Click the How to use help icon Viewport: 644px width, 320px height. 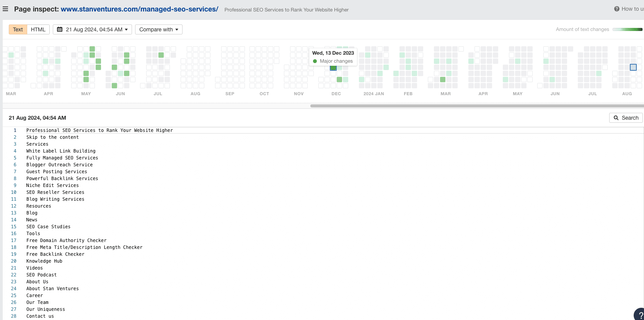coord(616,9)
